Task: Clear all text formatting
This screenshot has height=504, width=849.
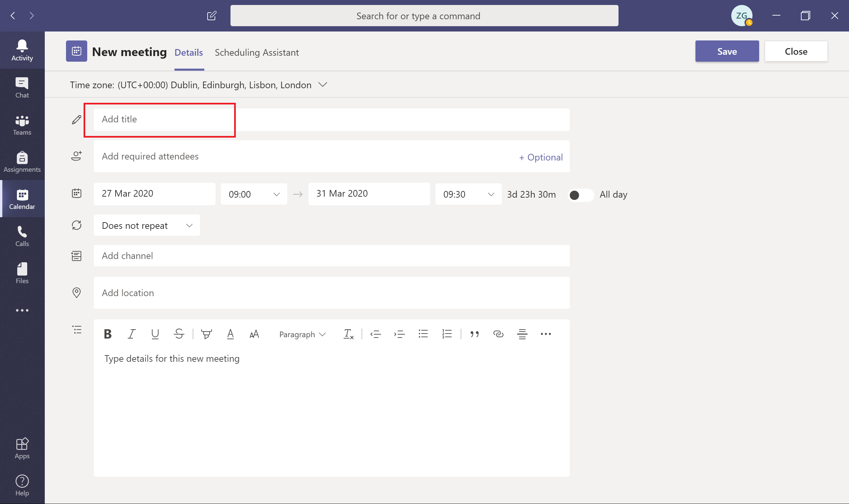Action: 349,334
